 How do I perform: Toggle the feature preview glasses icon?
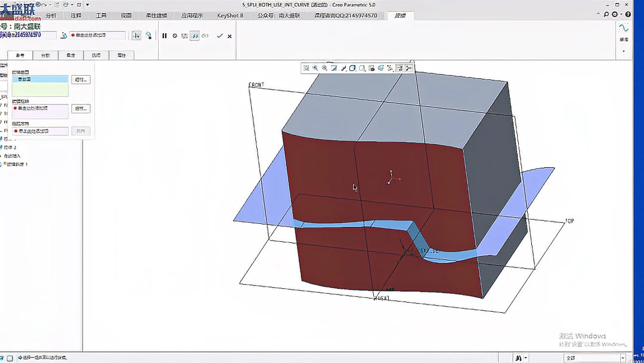coord(205,36)
